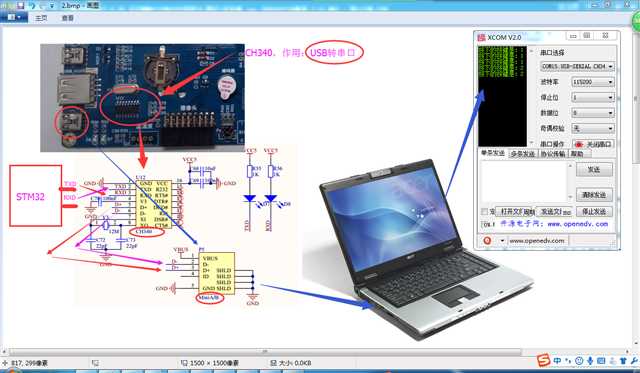Click the Sogou S logo in the IME toolbar
Viewport: 640px width, 373px height.
click(x=544, y=361)
